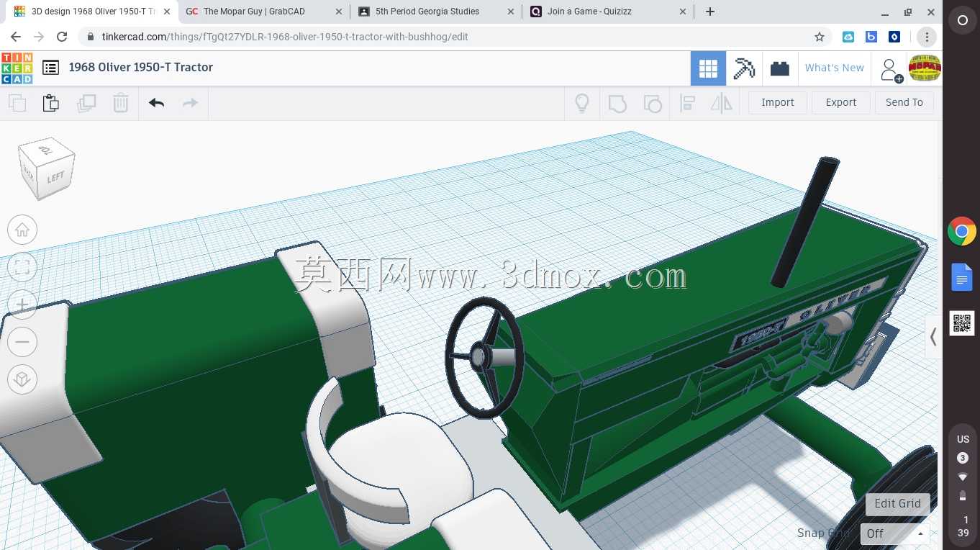This screenshot has width=980, height=550.
Task: Click the Group shapes icon
Action: [x=617, y=104]
